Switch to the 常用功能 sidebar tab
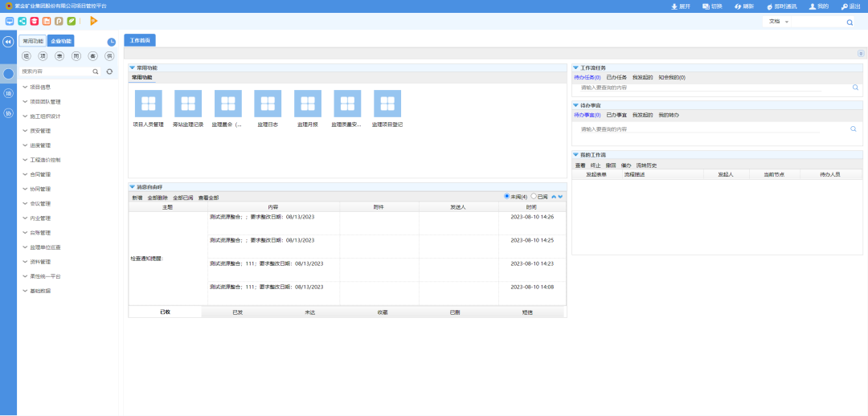Screen dimensions: 868x416 [x=33, y=41]
